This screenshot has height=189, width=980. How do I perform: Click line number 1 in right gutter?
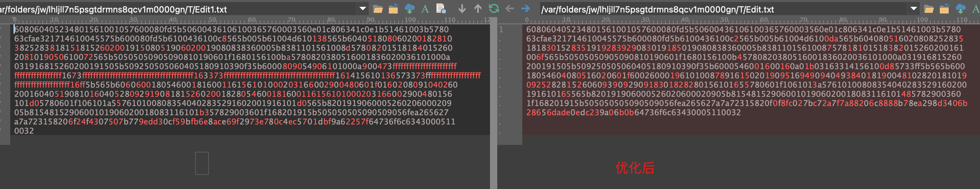[x=502, y=29]
